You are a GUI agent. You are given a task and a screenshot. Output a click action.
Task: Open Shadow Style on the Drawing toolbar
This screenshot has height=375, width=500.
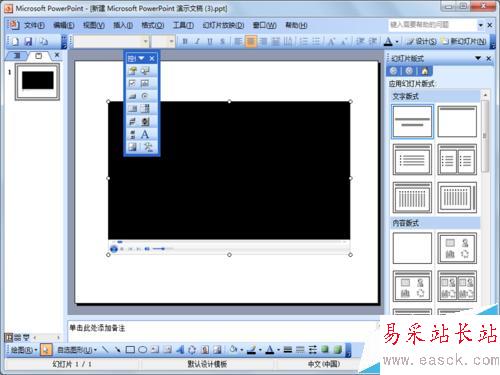coord(325,350)
